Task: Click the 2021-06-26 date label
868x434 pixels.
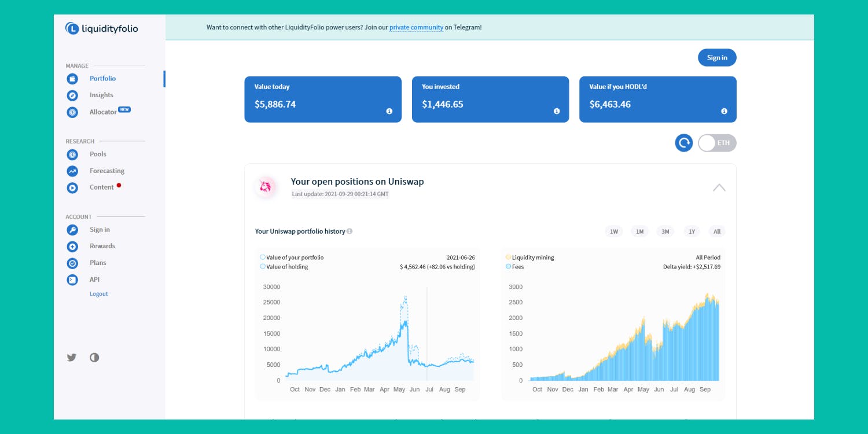Action: coord(461,258)
